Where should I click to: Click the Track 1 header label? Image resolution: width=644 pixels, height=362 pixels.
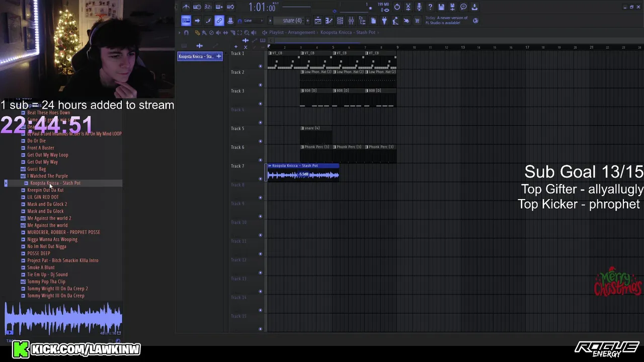tap(237, 53)
